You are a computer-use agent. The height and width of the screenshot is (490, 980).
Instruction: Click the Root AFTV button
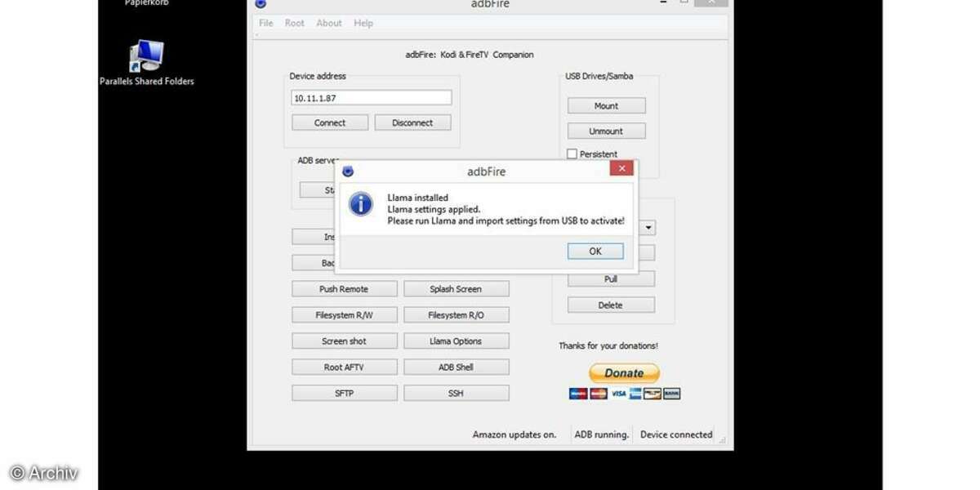click(x=345, y=367)
